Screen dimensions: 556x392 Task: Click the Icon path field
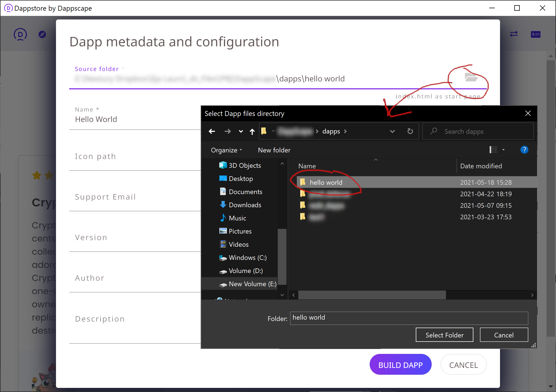[x=135, y=157]
